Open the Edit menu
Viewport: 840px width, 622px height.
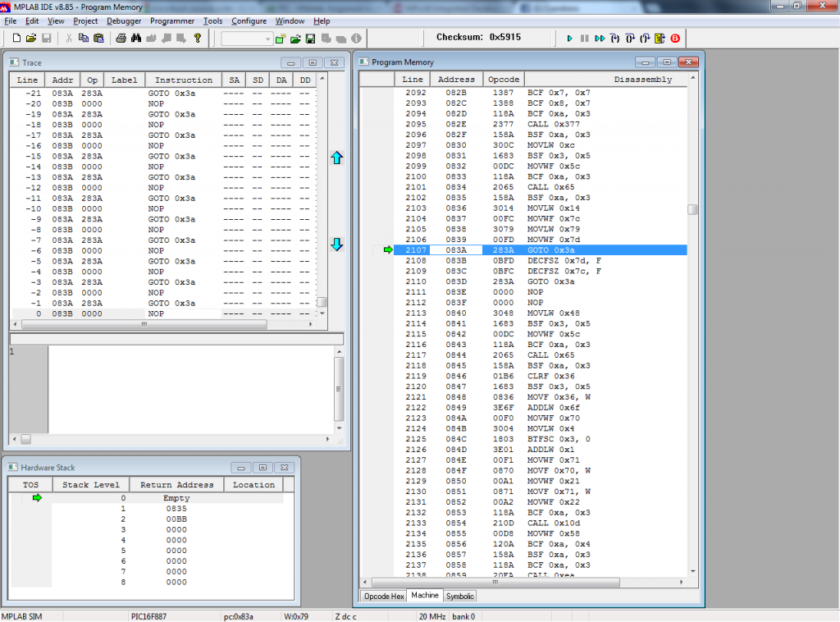(32, 21)
